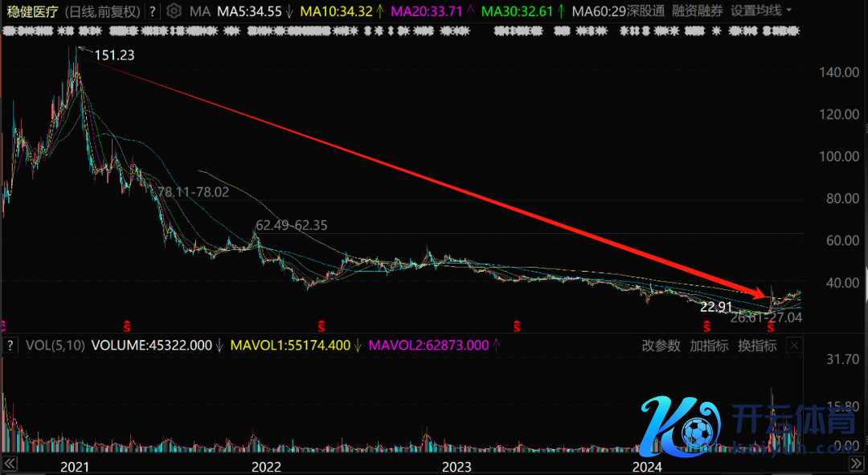The width and height of the screenshot is (868, 475).
Task: Click the VOL indicator help question mark
Action: (x=11, y=346)
